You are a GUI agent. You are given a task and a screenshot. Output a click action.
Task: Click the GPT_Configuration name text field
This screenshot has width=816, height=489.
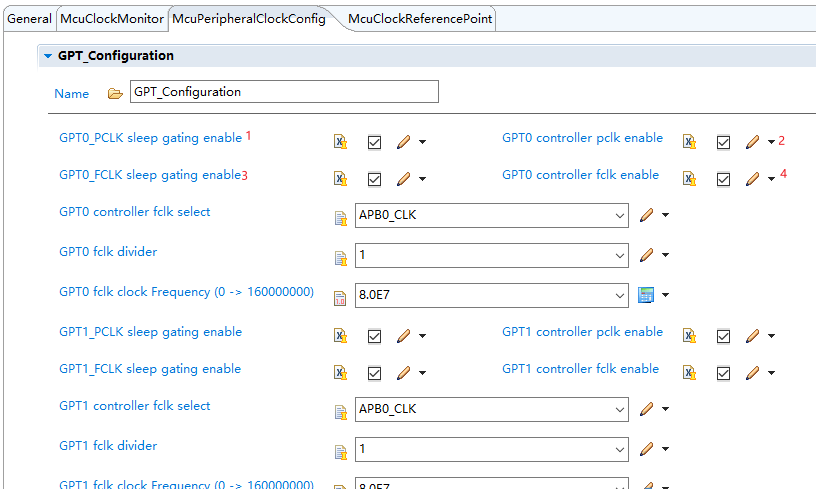285,92
